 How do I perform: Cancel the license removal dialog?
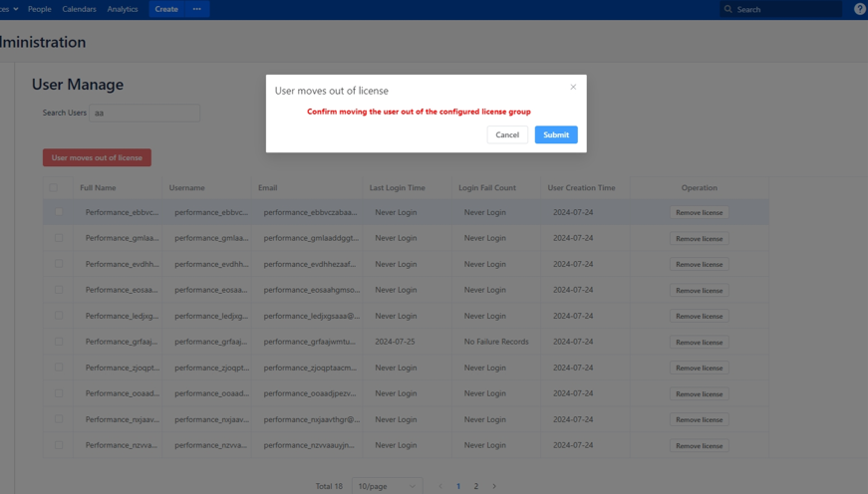[x=507, y=134]
